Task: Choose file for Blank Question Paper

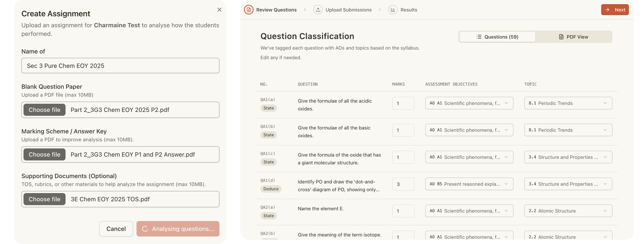Action: coord(45,110)
